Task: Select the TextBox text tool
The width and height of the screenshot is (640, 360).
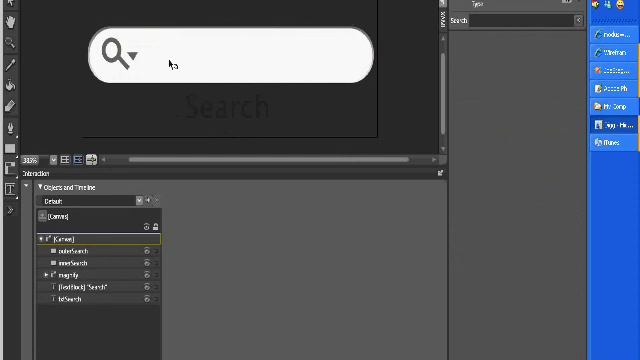Action: coord(10,189)
